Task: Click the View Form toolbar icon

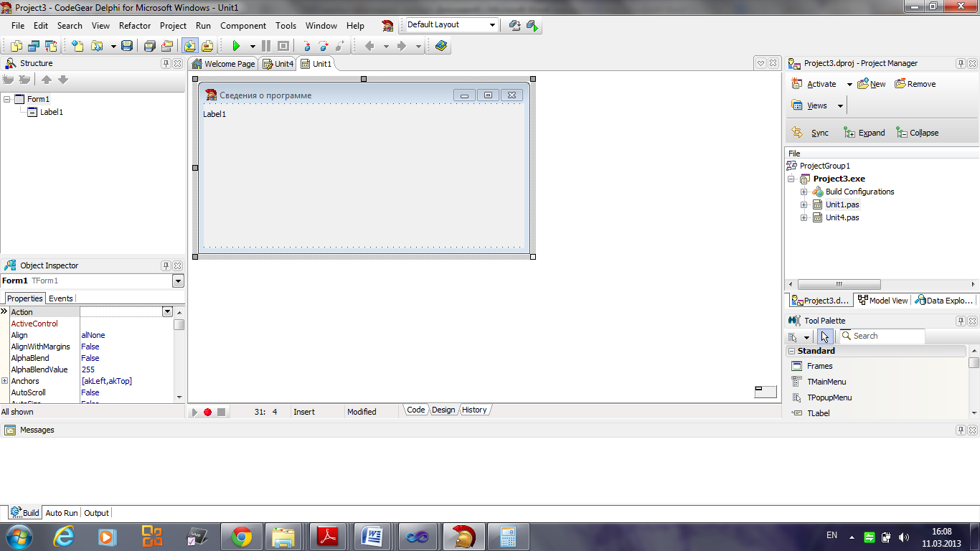Action: 34,46
